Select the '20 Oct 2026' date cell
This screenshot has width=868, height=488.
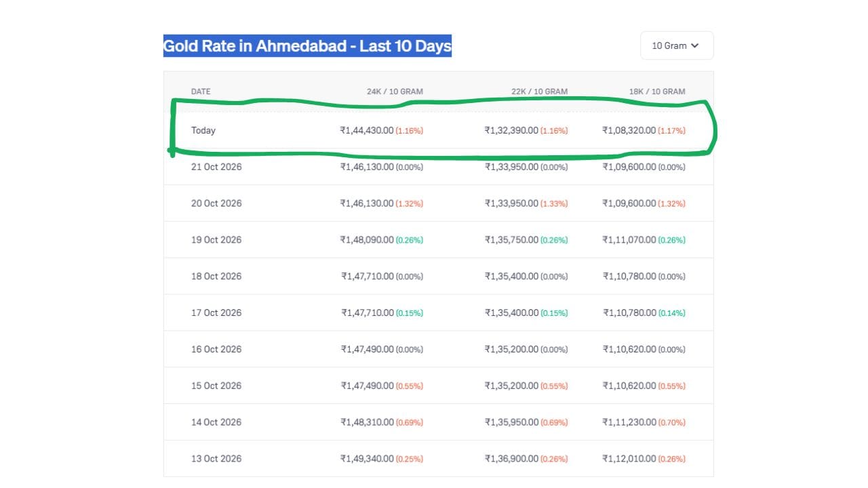(216, 203)
